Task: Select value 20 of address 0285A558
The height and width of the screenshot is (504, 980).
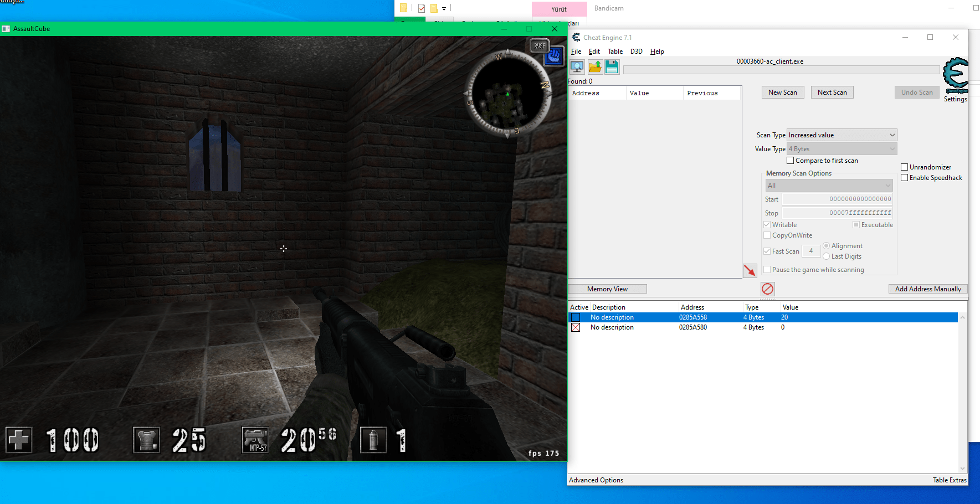Action: (x=784, y=317)
